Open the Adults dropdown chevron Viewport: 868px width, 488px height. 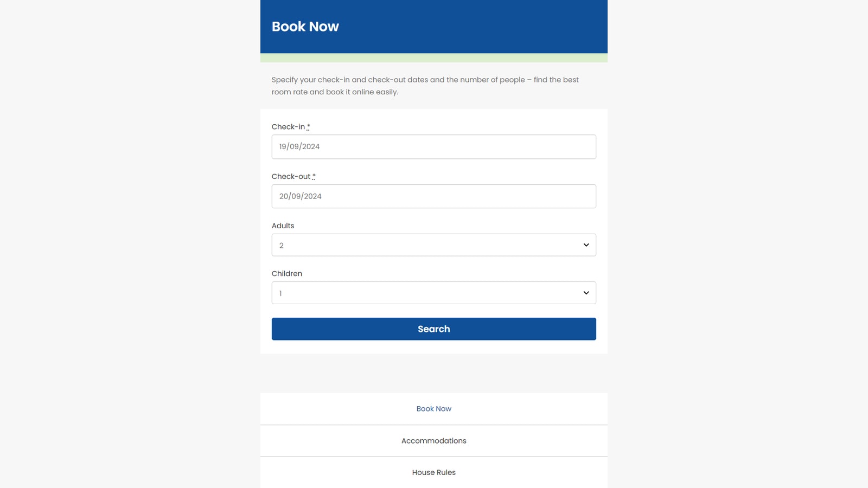click(x=586, y=245)
